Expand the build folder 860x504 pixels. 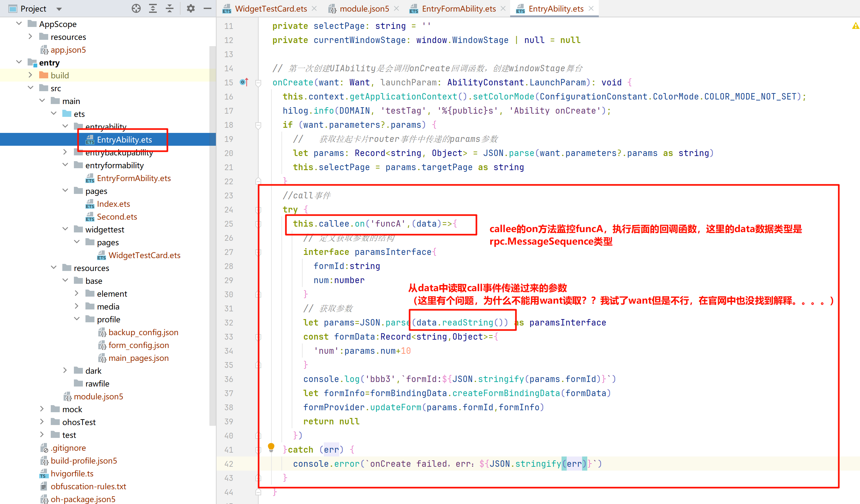click(x=31, y=75)
